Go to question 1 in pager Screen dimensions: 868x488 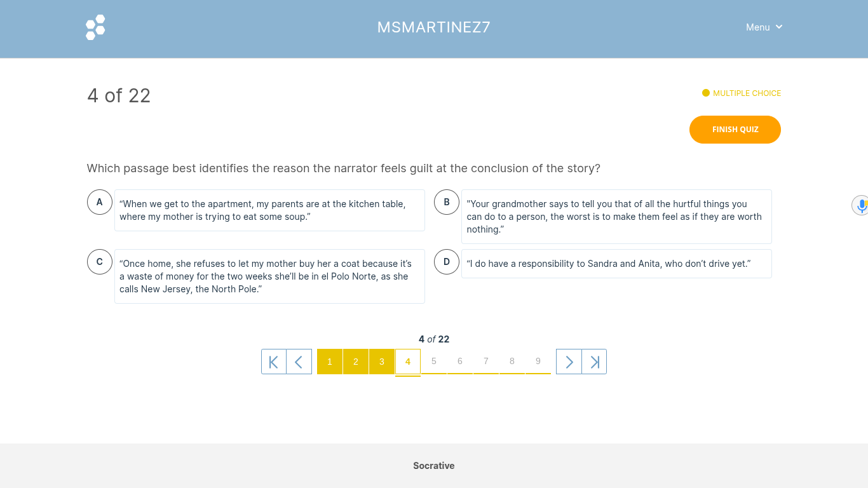(x=330, y=362)
